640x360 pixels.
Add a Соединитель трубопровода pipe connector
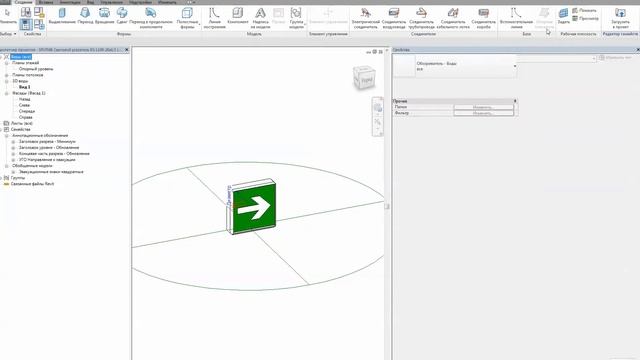[422, 18]
